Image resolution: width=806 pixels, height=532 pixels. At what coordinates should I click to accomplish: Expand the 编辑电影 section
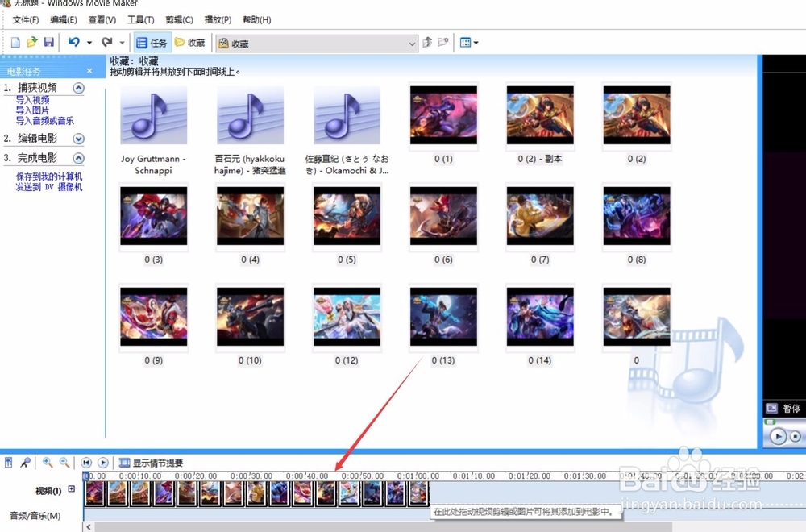point(79,139)
